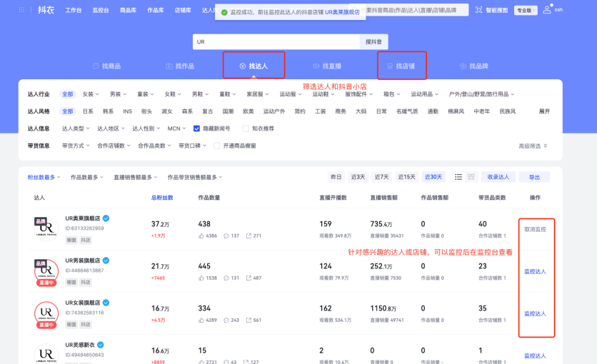Switch to list view icon

tap(458, 177)
